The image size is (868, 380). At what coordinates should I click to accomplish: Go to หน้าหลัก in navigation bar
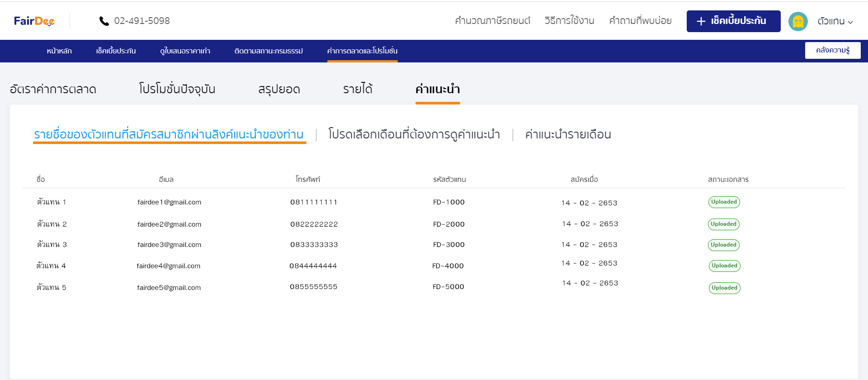(x=59, y=51)
